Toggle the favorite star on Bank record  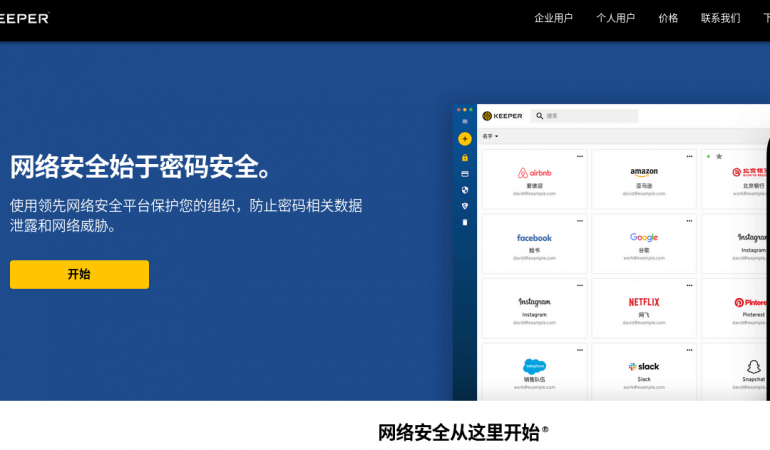pyautogui.click(x=719, y=157)
